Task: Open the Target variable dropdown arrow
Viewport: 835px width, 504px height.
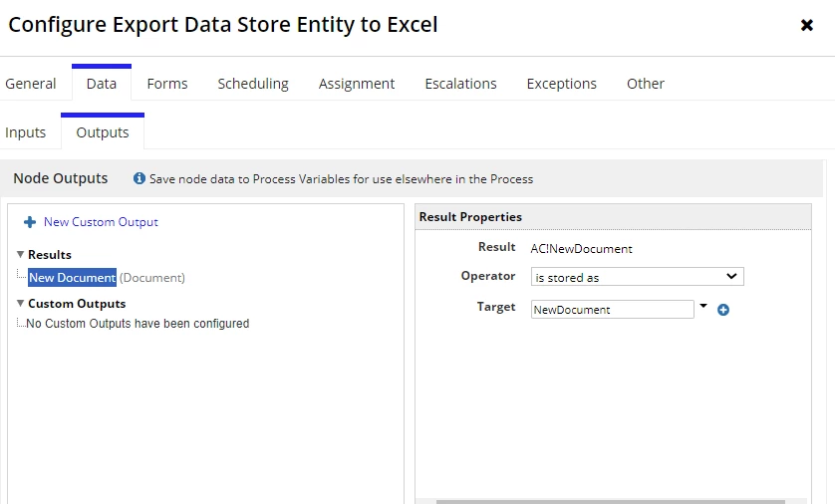Action: (x=703, y=306)
